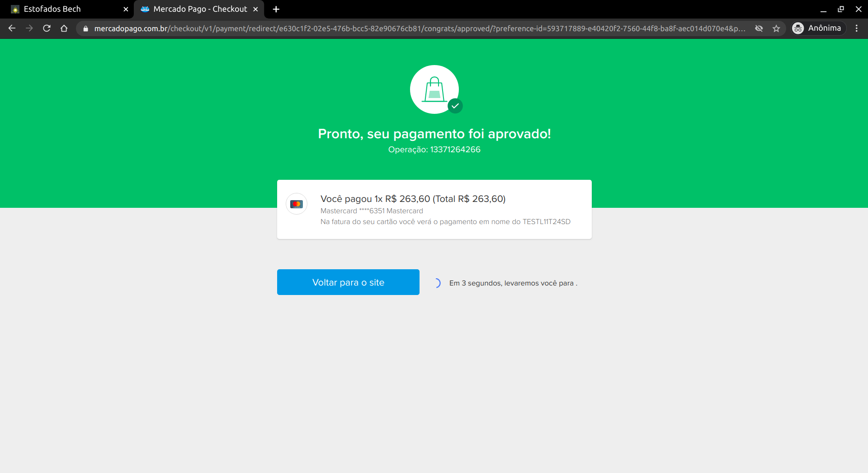The width and height of the screenshot is (868, 473).
Task: Bookmark this page with the star
Action: tap(776, 28)
